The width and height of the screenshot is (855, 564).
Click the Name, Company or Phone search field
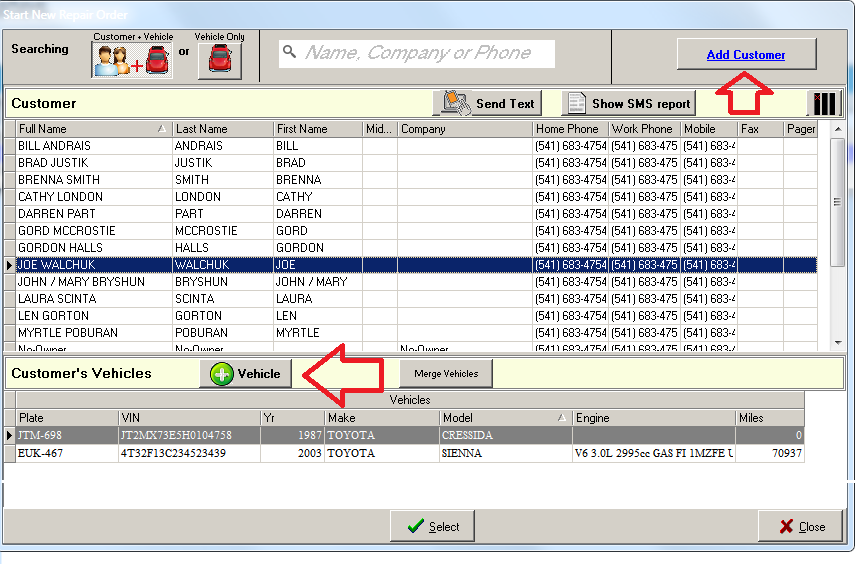(417, 54)
